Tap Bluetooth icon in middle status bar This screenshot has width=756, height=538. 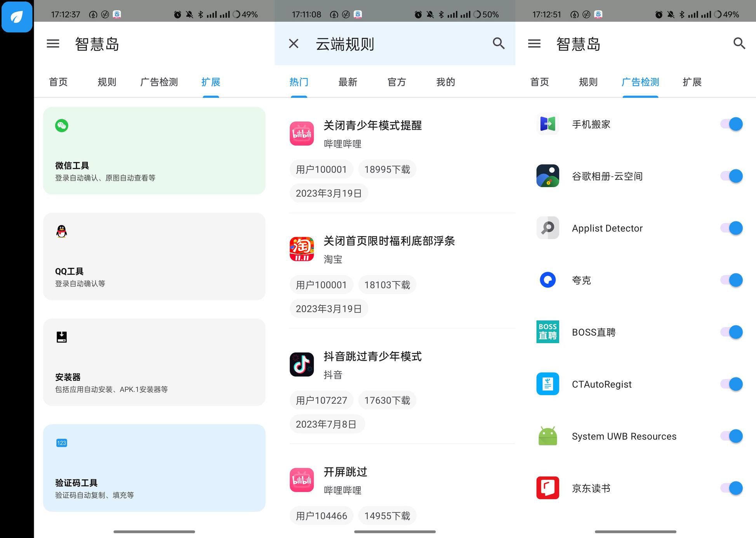(x=441, y=15)
